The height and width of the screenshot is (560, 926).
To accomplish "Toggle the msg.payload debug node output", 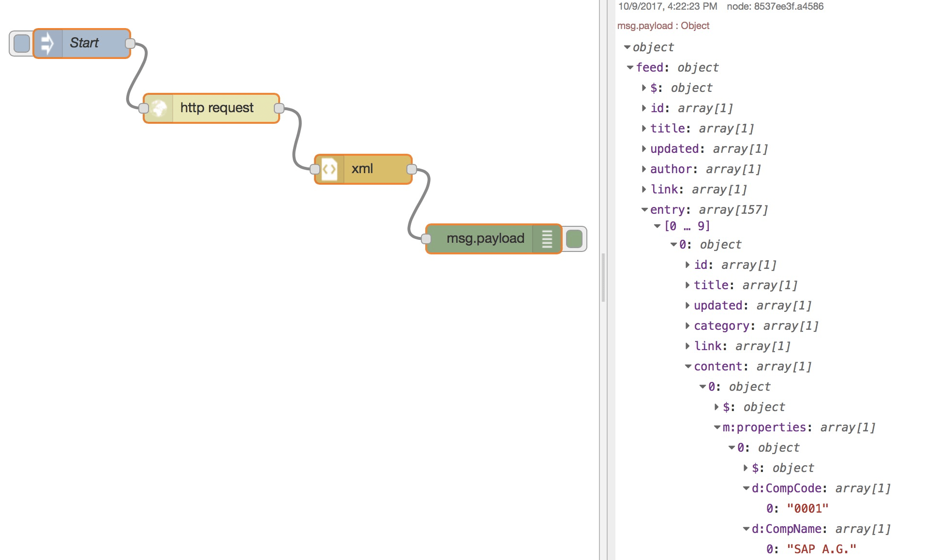I will click(x=574, y=238).
